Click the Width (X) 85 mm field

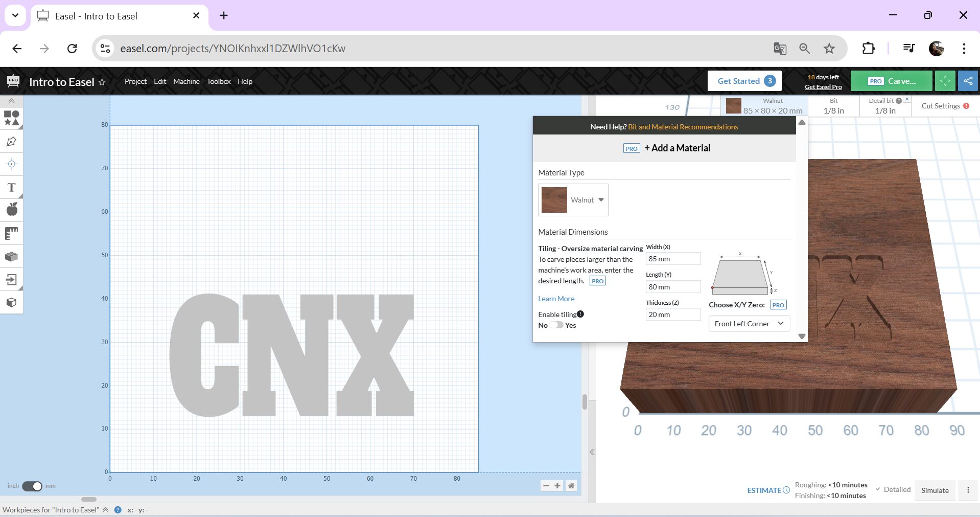click(x=673, y=259)
